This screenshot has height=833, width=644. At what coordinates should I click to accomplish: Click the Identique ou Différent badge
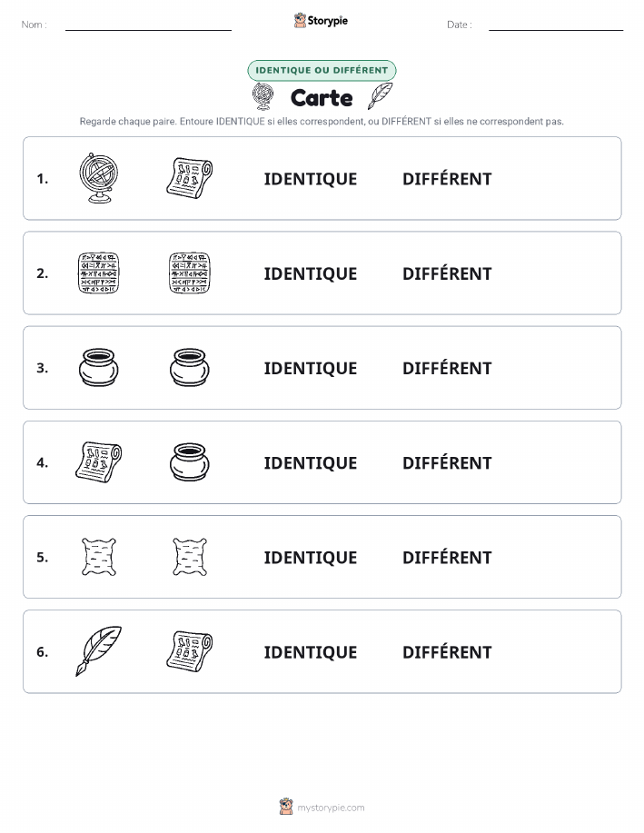322,70
